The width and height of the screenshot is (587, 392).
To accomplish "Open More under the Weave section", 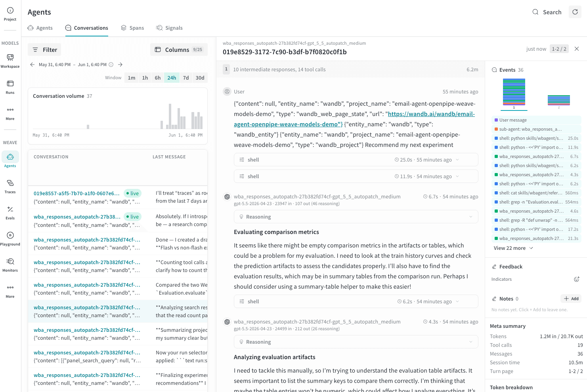I will point(10,291).
